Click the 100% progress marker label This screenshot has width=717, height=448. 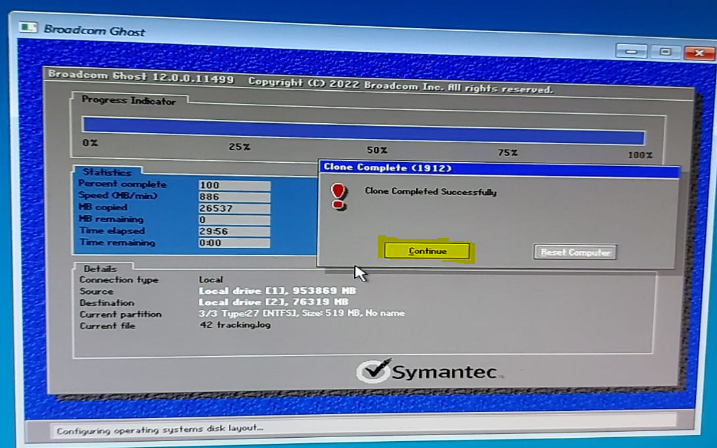click(x=640, y=155)
